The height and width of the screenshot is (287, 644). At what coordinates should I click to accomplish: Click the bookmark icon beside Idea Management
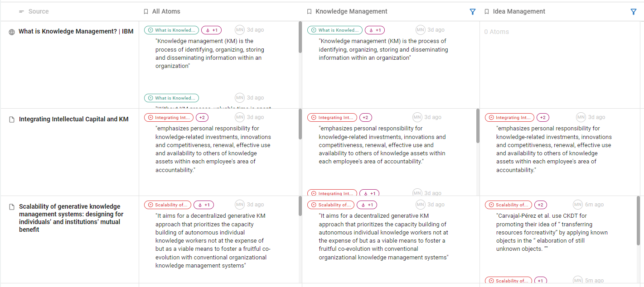click(486, 12)
